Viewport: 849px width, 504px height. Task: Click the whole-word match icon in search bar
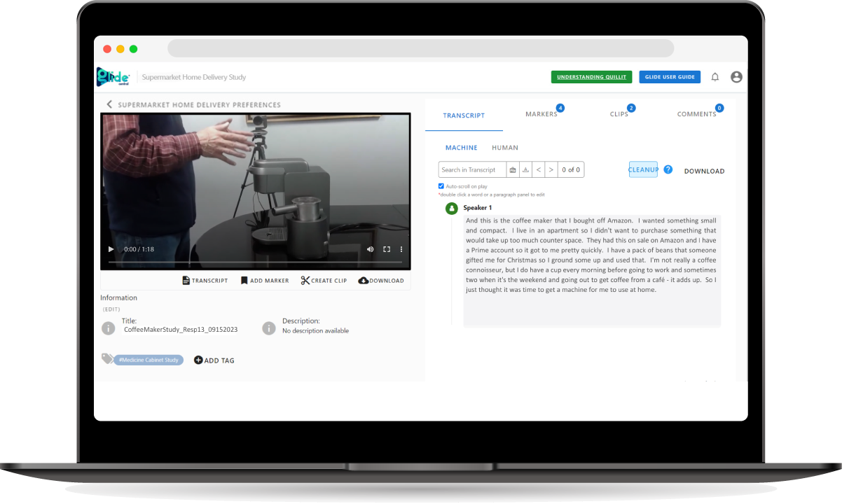point(513,169)
